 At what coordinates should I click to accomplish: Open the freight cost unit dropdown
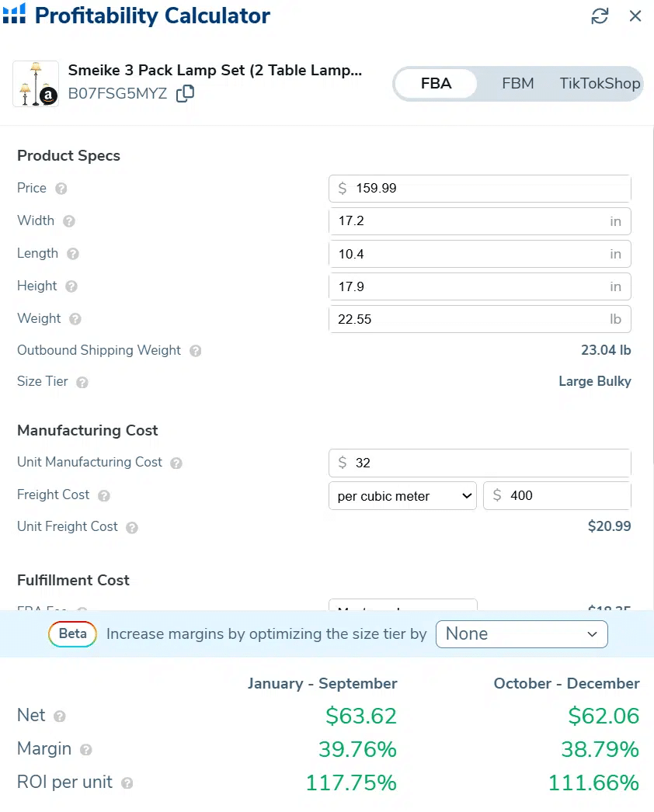tap(403, 496)
